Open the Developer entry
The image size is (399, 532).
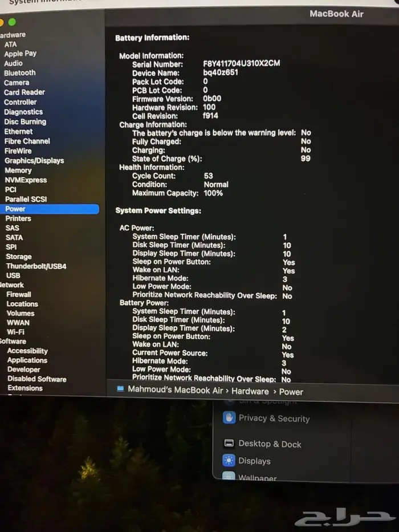[x=24, y=369]
